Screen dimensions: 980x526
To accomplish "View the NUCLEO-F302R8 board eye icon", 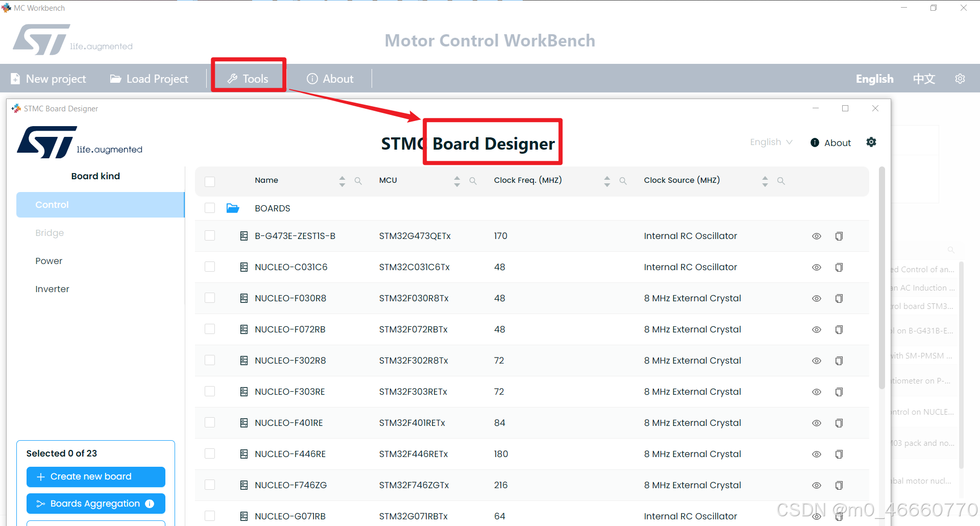I will 817,361.
